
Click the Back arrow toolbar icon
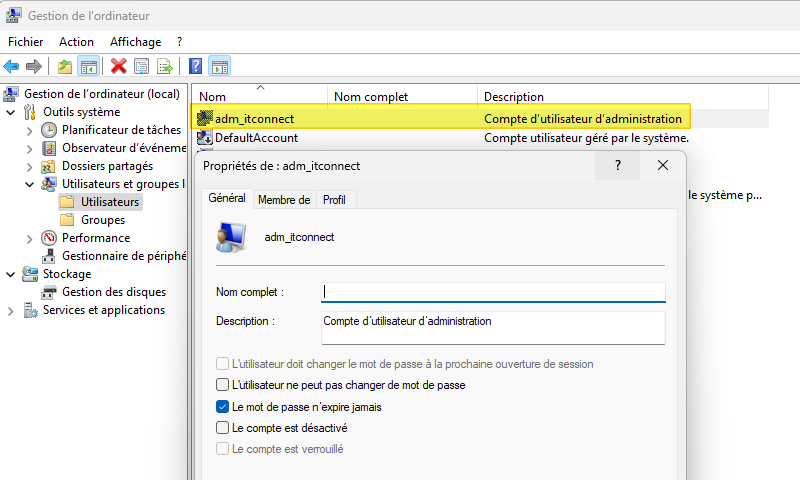coord(11,66)
